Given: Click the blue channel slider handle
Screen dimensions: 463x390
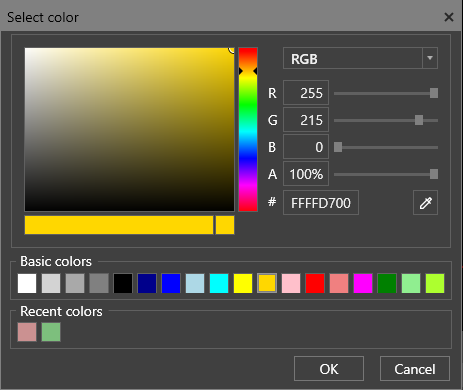Looking at the screenshot, I should coord(338,147).
